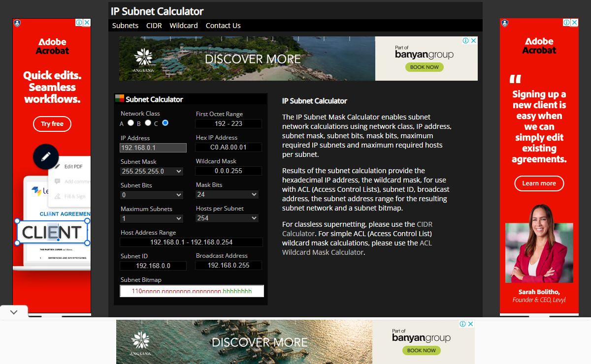Select Network Class B radio button
Screen dimensions: 591x364
pyautogui.click(x=148, y=123)
